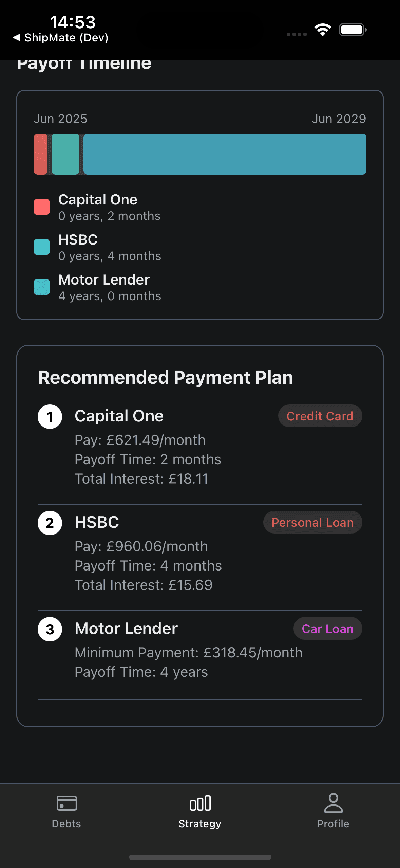This screenshot has width=400, height=868.
Task: Tap the battery status icon
Action: pos(353,30)
